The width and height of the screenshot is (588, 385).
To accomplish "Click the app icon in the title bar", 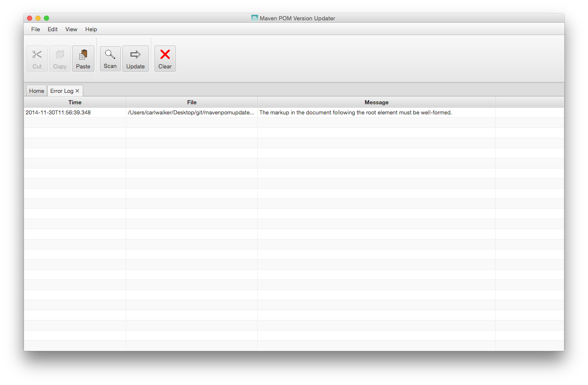I will point(254,18).
